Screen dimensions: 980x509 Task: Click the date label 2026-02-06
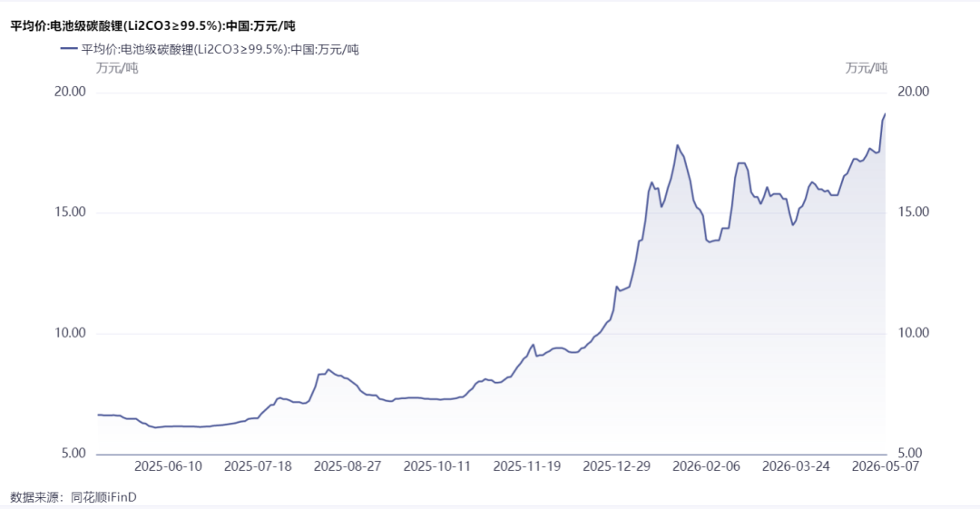706,466
